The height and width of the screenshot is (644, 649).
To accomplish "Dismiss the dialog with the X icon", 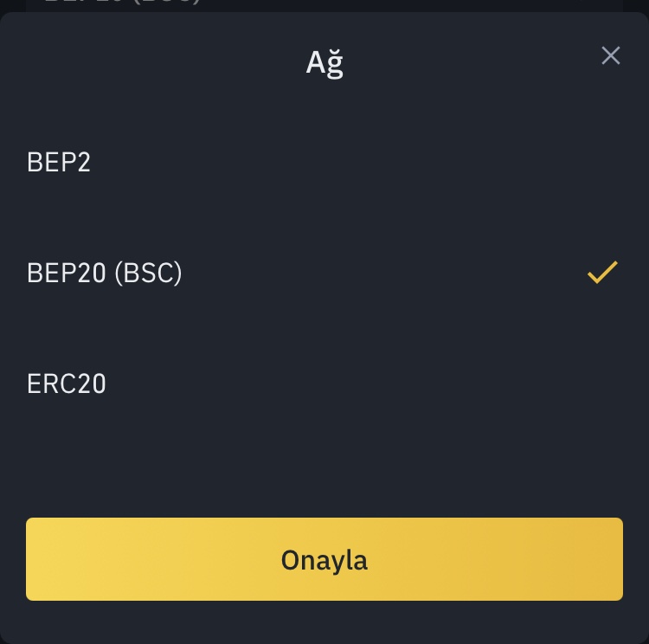I will 610,56.
